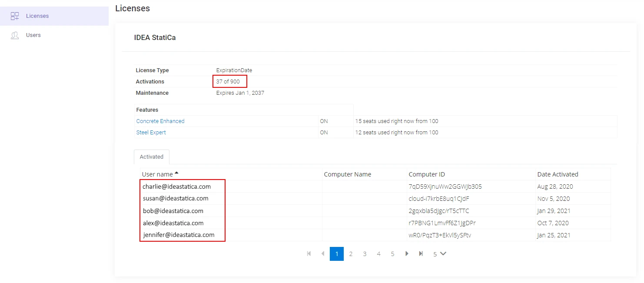
Task: Open the page size dropdown showing 5
Action: 440,254
